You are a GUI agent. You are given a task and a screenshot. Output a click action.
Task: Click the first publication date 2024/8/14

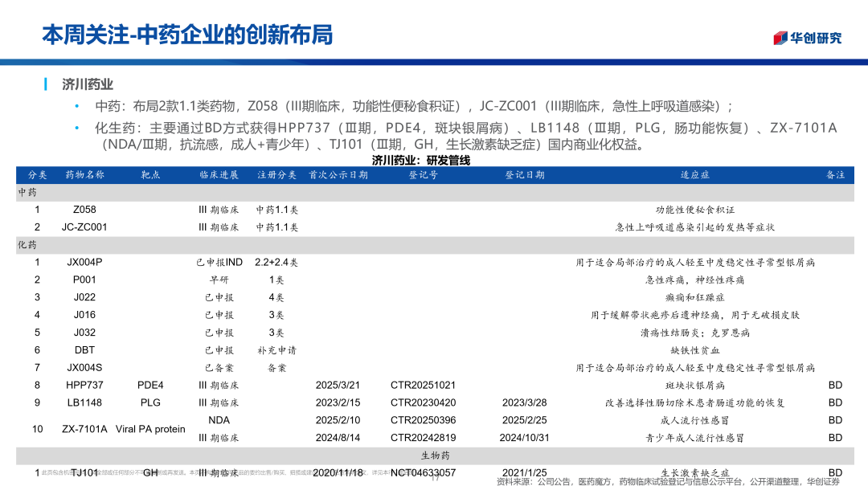338,438
